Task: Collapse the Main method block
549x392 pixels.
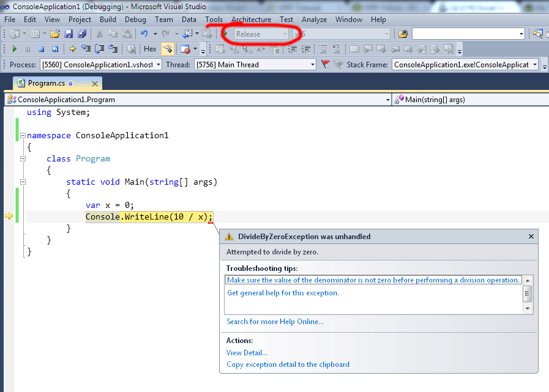Action: (23, 182)
